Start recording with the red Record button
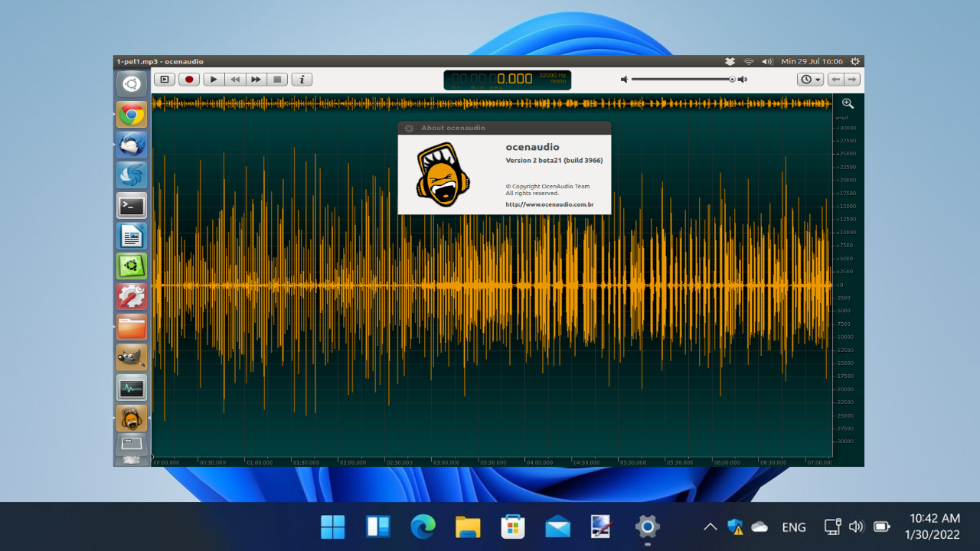Image resolution: width=980 pixels, height=551 pixels. (189, 79)
